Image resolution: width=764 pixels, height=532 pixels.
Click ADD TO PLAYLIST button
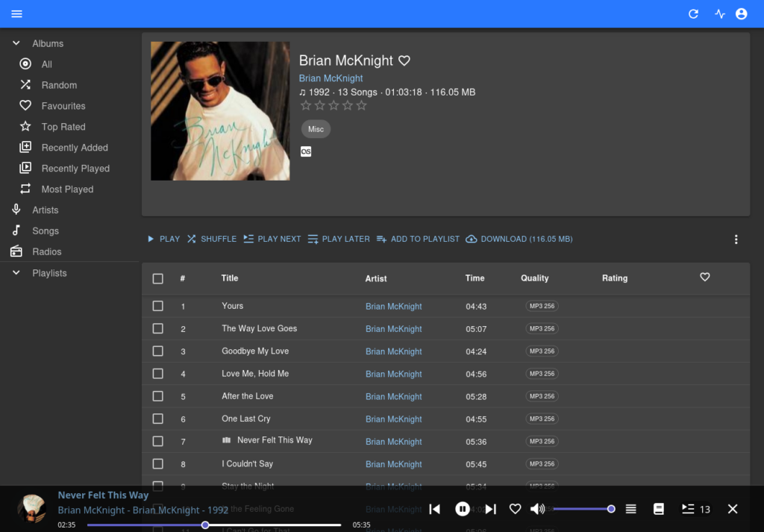click(x=418, y=240)
